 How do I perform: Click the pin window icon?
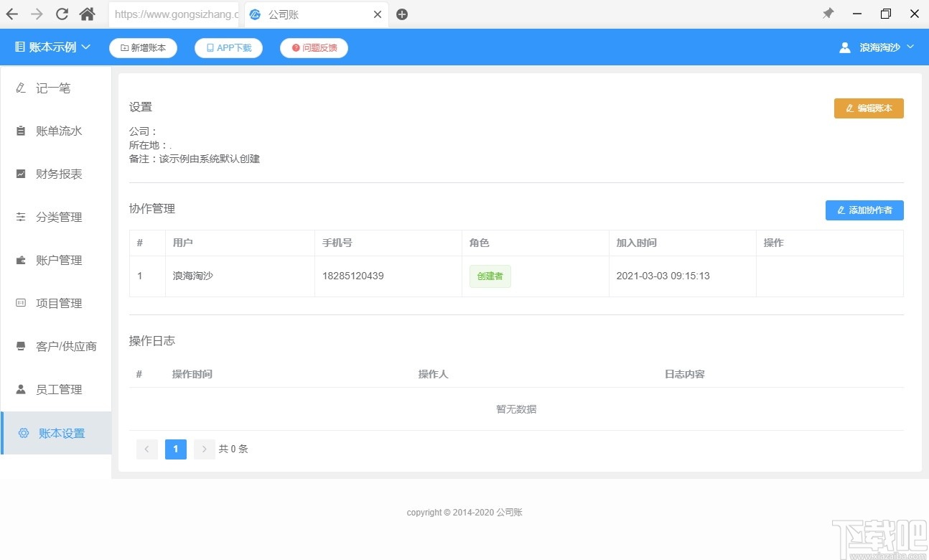[828, 14]
